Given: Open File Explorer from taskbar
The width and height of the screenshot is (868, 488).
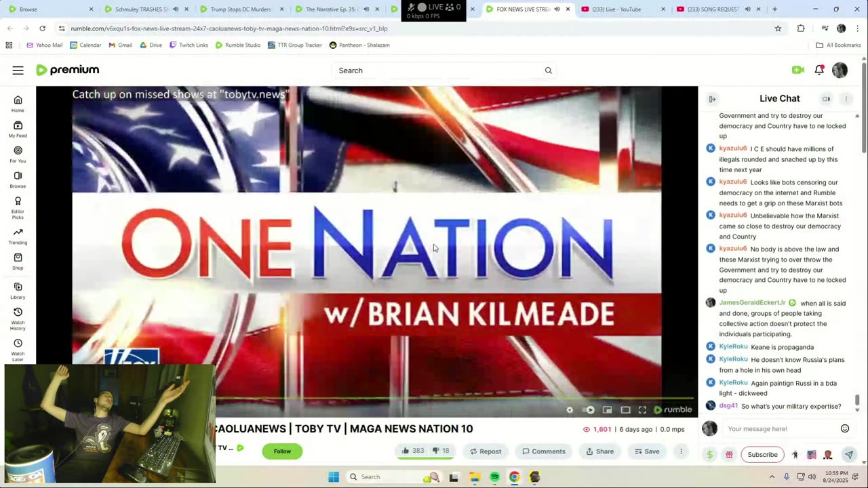Looking at the screenshot, I should tap(474, 477).
